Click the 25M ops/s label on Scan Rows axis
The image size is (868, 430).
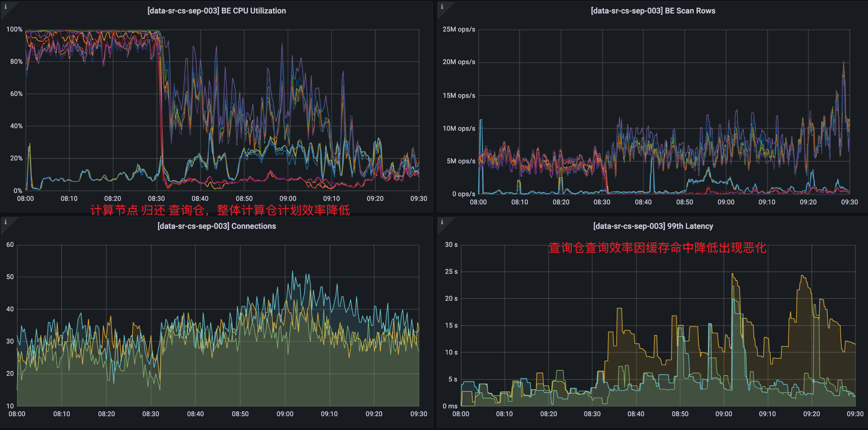coord(459,29)
